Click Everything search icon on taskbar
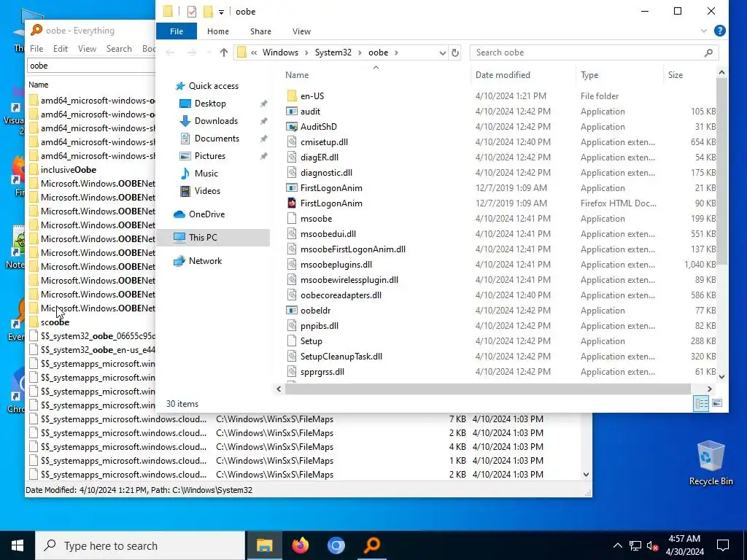Viewport: 747px width, 560px height. (371, 545)
